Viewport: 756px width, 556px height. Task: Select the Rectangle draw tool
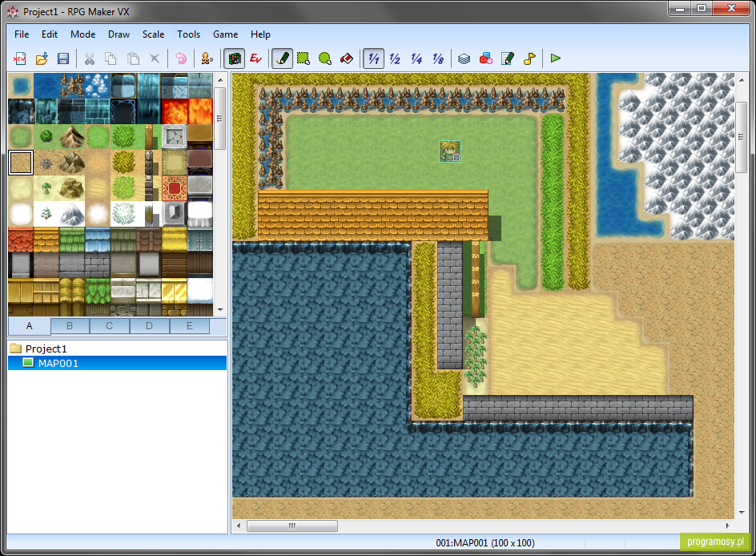(304, 58)
